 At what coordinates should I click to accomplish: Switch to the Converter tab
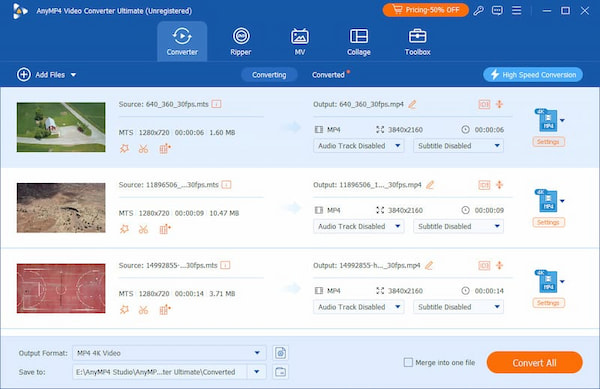[182, 41]
